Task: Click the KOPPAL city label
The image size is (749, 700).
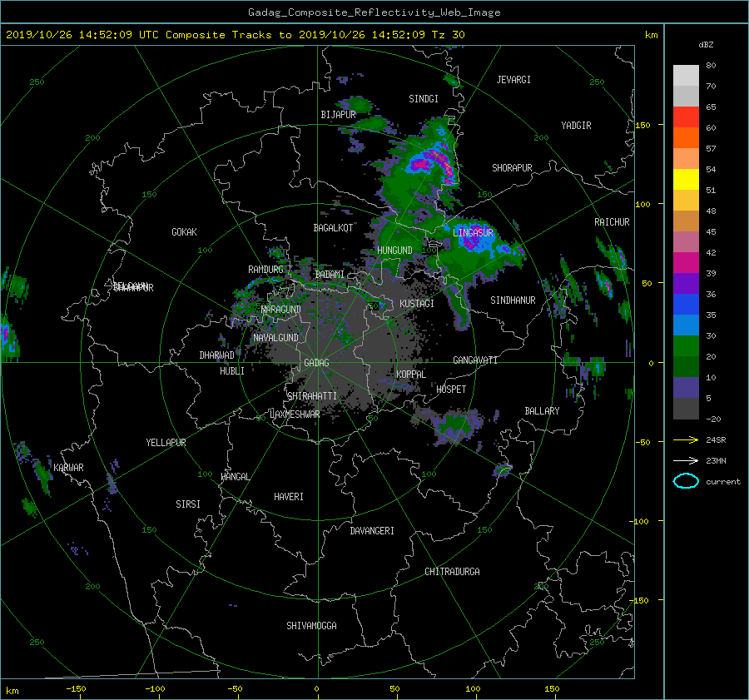Action: coord(411,375)
